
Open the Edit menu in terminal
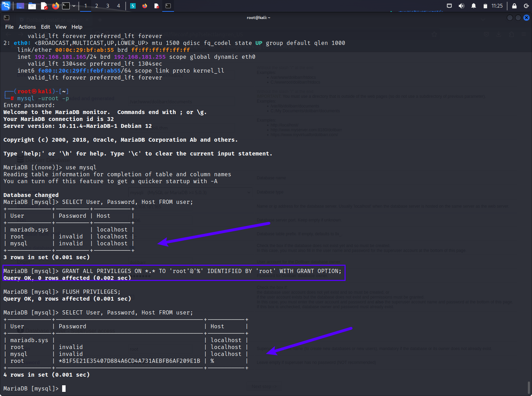coord(46,27)
